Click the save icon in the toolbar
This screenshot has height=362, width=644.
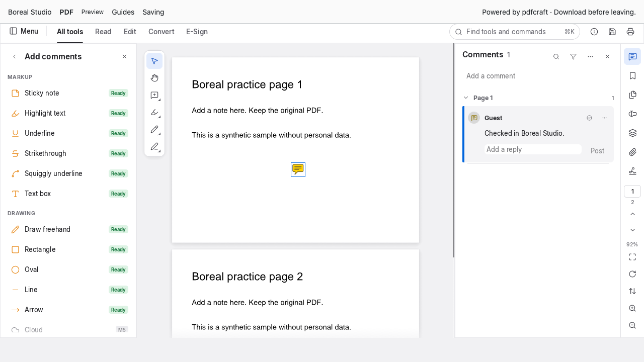612,32
